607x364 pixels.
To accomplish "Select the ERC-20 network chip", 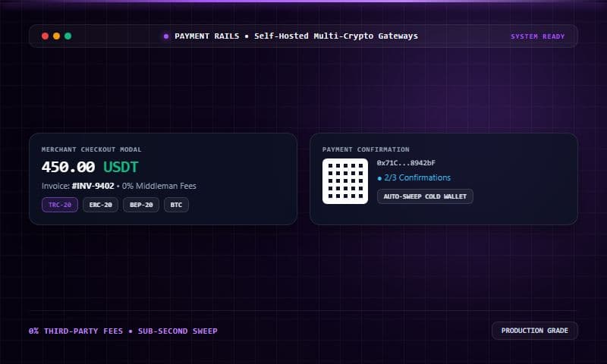I will pos(100,205).
